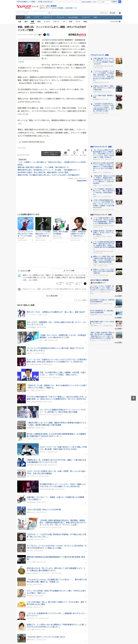The width and height of the screenshot is (138, 644).
Task: Click the ヘルプ link in top bar
Action: tap(94, 2)
